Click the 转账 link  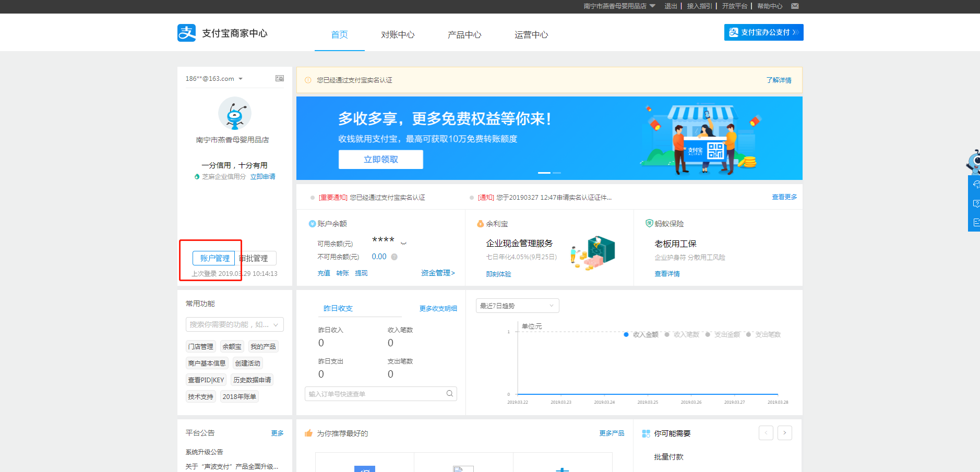pyautogui.click(x=342, y=273)
